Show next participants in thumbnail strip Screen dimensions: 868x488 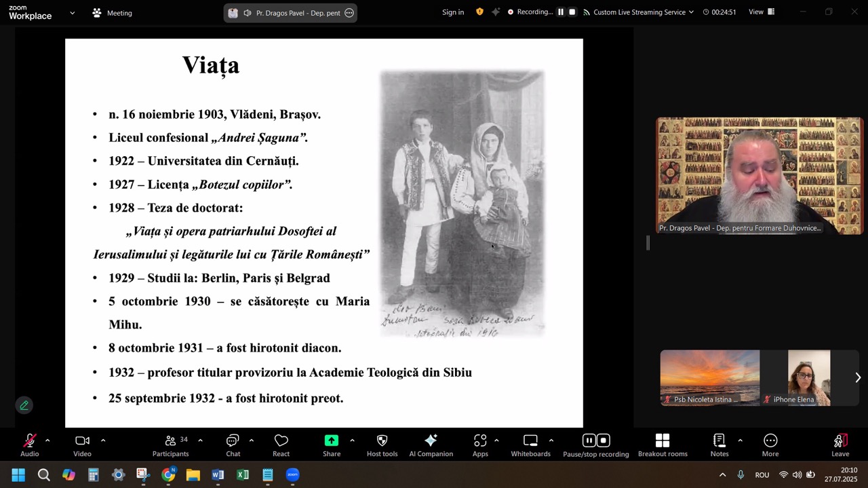pyautogui.click(x=857, y=377)
